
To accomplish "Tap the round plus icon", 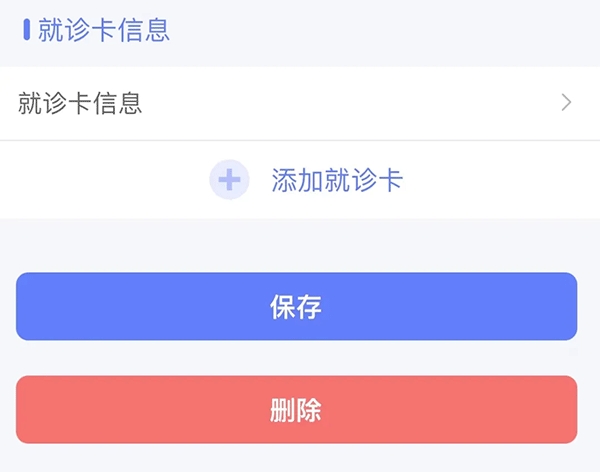I will pyautogui.click(x=229, y=180).
